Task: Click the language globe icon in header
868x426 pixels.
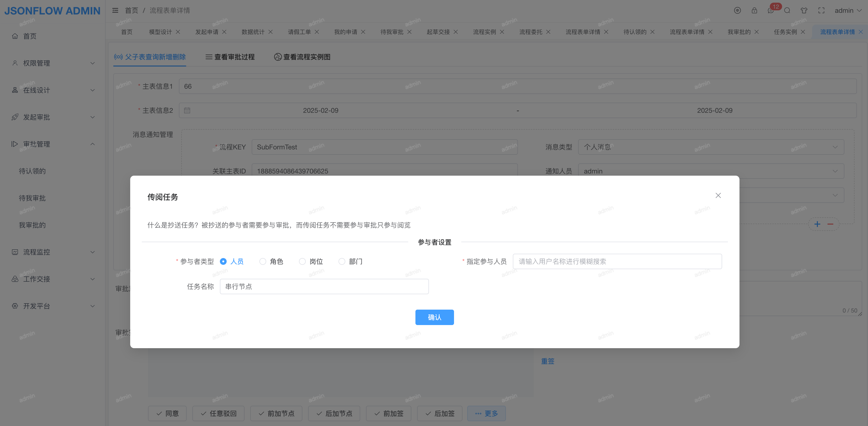Action: coord(737,10)
